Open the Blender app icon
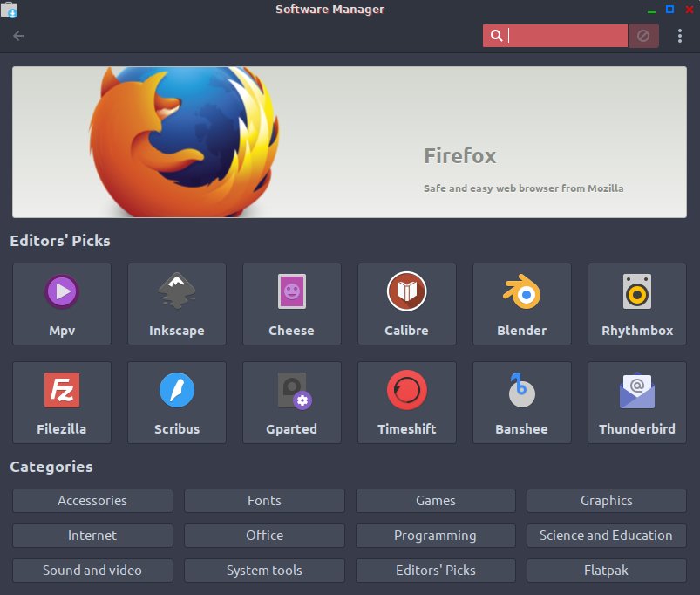 pos(521,293)
